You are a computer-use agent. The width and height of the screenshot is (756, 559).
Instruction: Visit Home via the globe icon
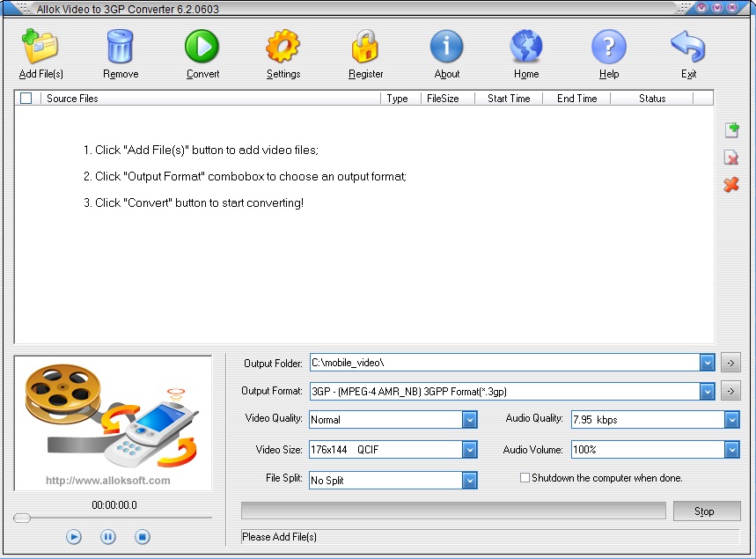(x=526, y=47)
